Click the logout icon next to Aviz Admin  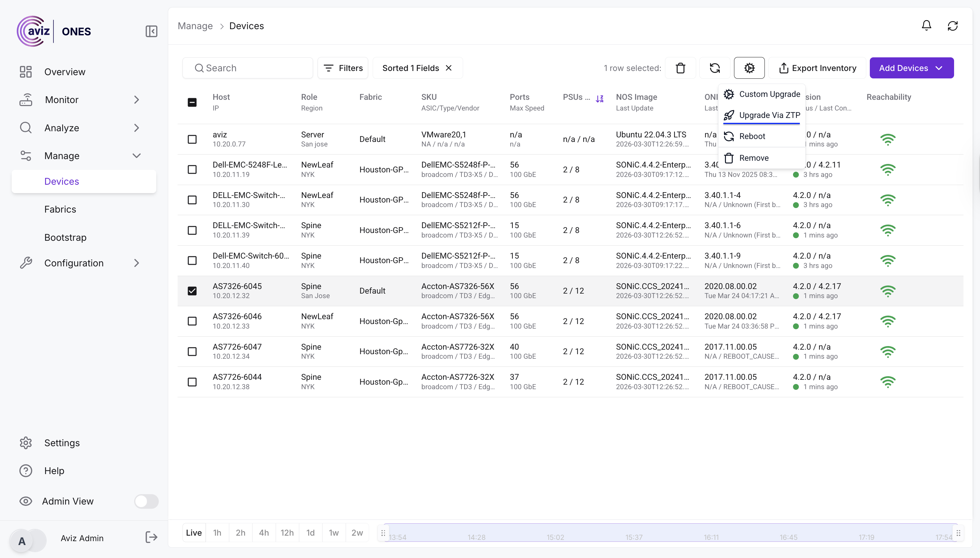pos(151,537)
